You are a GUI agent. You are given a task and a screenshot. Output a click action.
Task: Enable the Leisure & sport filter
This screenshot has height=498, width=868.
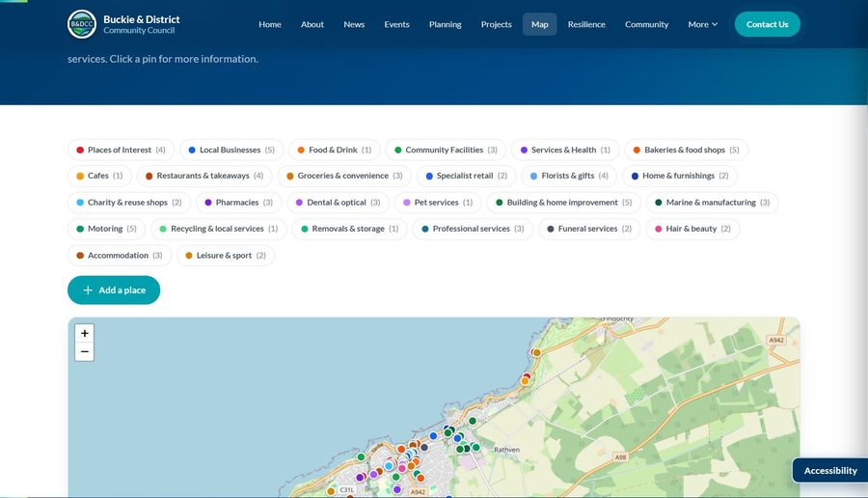click(x=226, y=256)
